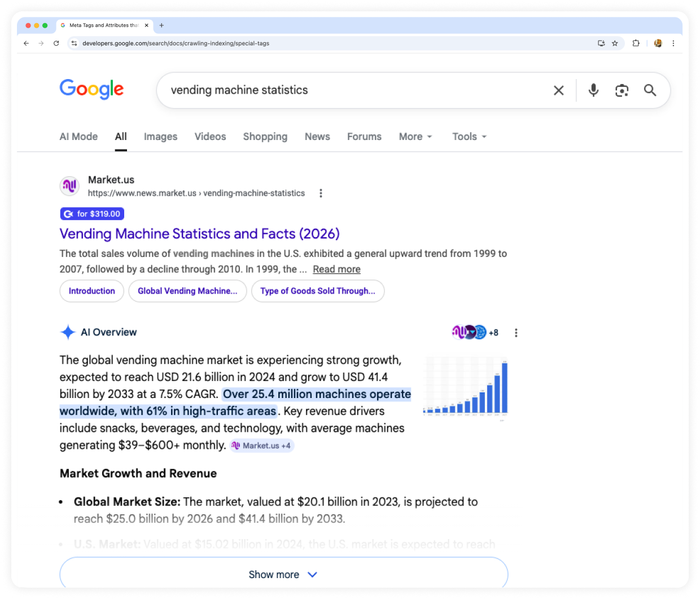700x599 pixels.
Task: Expand the More search filters dropdown
Action: click(x=415, y=137)
